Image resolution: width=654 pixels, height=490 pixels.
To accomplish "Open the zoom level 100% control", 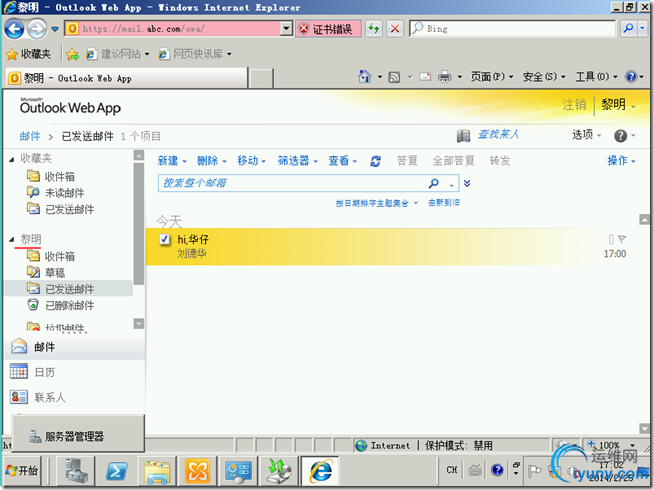I will pos(611,445).
